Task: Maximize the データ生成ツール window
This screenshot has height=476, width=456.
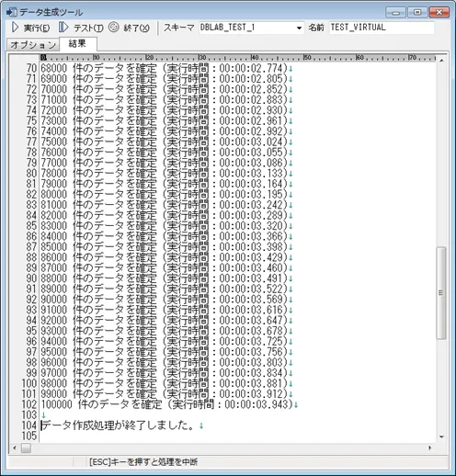Action: coord(417,13)
